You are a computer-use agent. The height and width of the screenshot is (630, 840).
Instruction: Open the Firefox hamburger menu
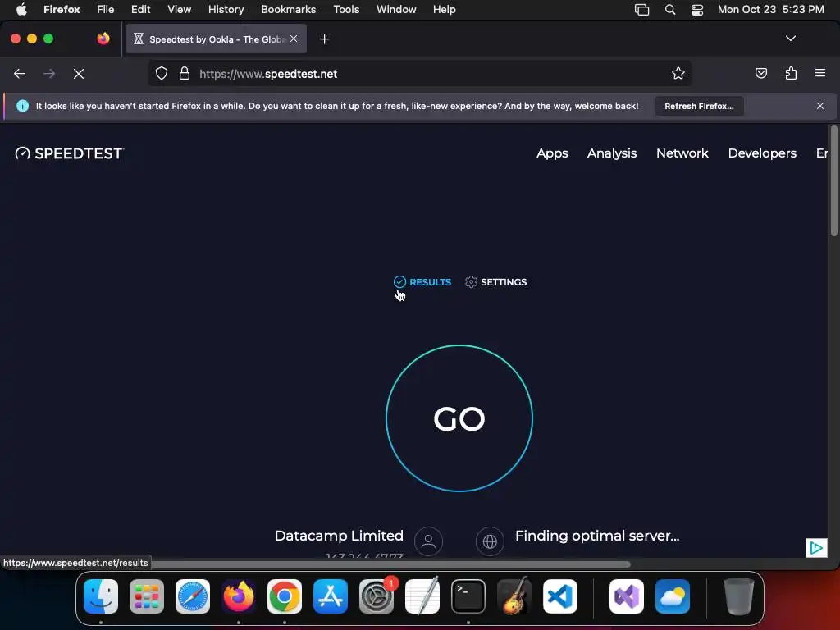pyautogui.click(x=819, y=73)
